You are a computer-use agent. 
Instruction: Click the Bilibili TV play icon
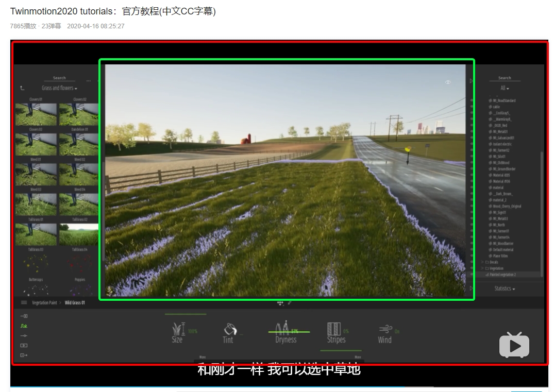click(514, 345)
